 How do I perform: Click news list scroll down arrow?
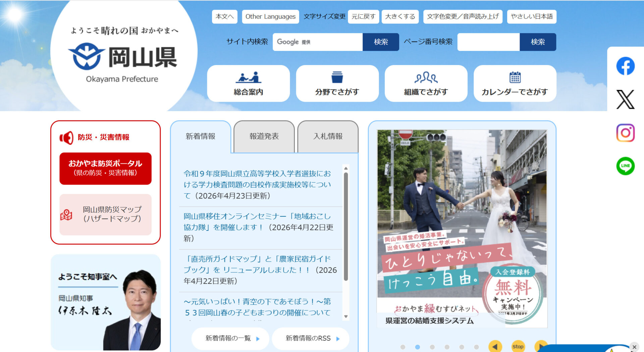pyautogui.click(x=346, y=316)
